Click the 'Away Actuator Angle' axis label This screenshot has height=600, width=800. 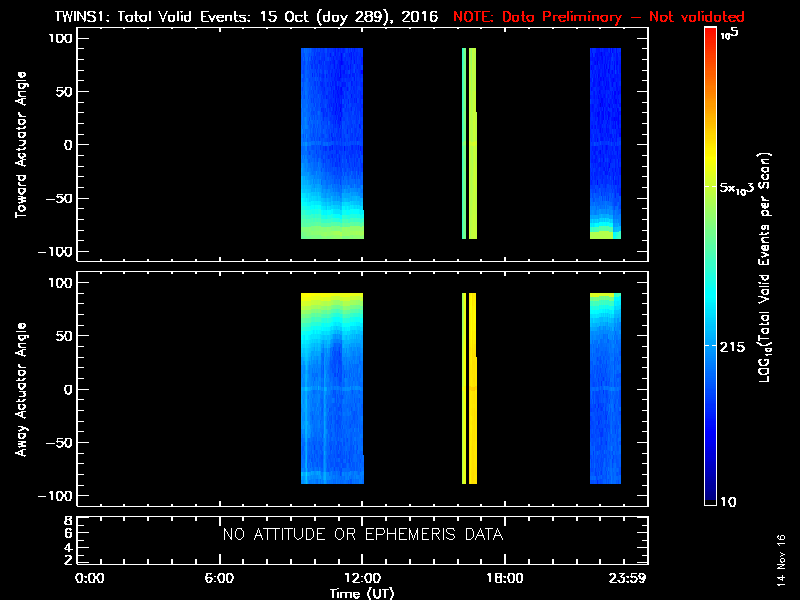point(22,390)
